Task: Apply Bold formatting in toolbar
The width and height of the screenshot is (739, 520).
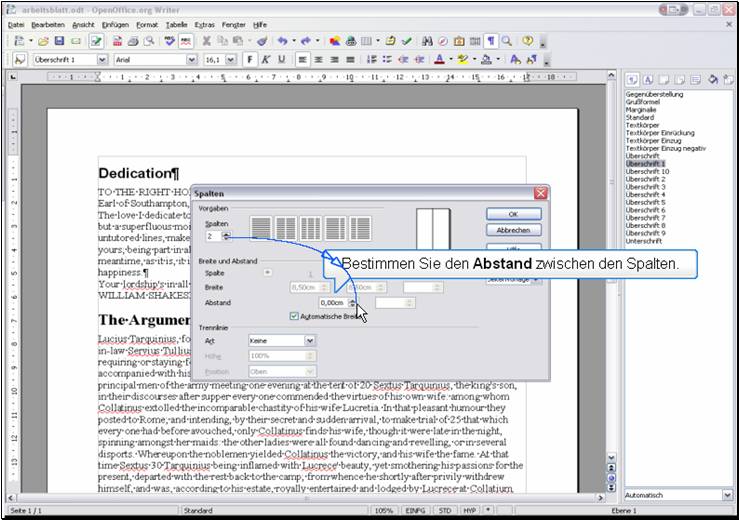Action: (250, 60)
